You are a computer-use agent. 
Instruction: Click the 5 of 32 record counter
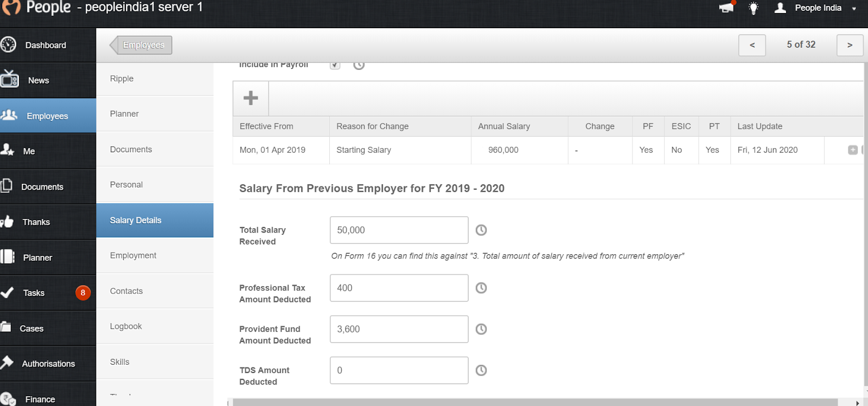(x=801, y=44)
